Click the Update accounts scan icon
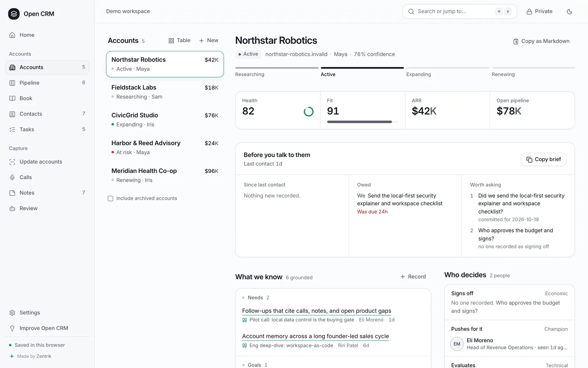 click(x=12, y=162)
